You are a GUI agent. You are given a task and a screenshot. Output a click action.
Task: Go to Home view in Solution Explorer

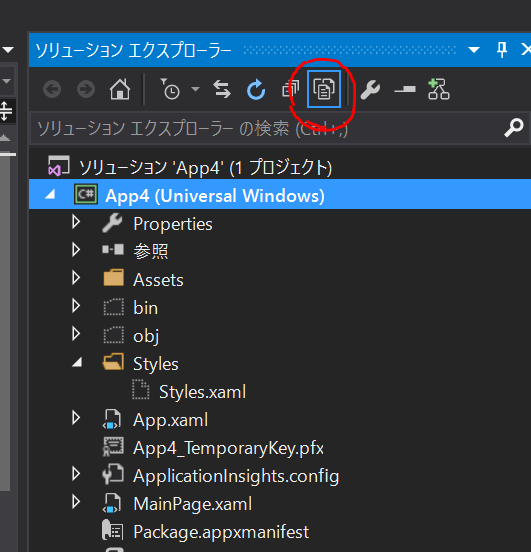click(x=120, y=89)
